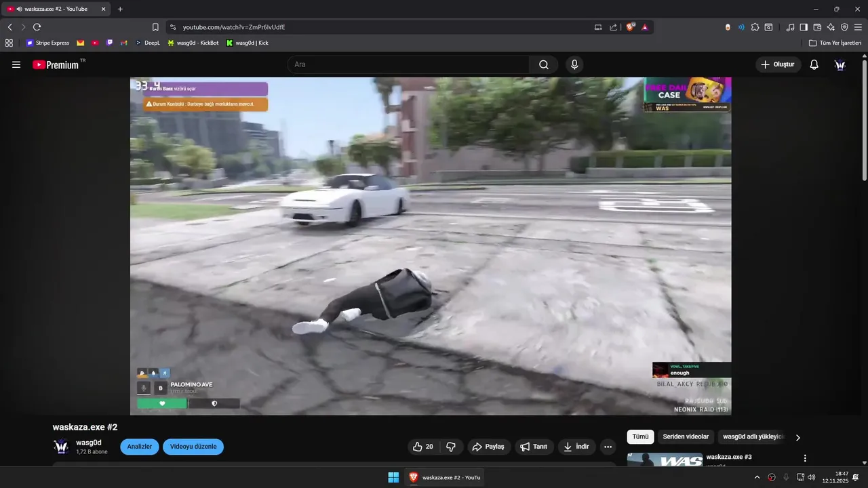Open a new browser tab

tap(120, 9)
